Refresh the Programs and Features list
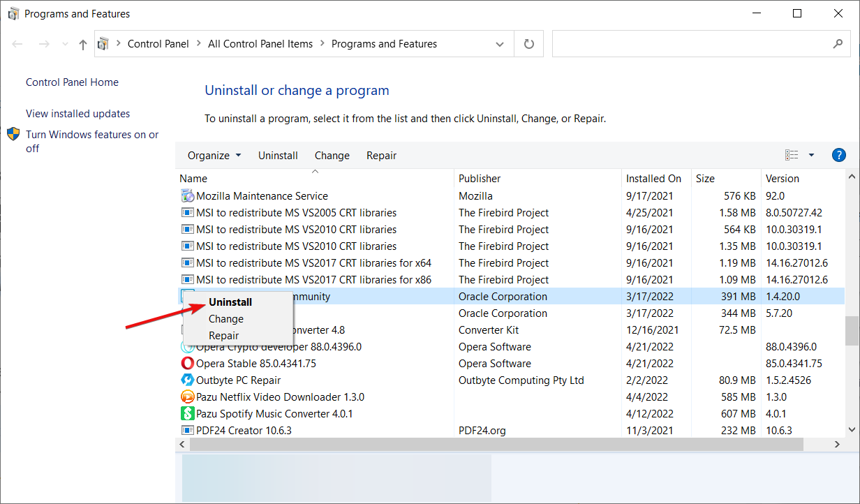The height and width of the screenshot is (504, 860). (x=529, y=44)
